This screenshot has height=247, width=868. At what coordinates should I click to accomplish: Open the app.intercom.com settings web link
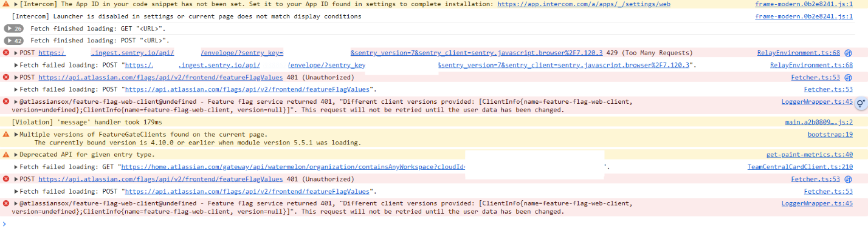tap(584, 4)
